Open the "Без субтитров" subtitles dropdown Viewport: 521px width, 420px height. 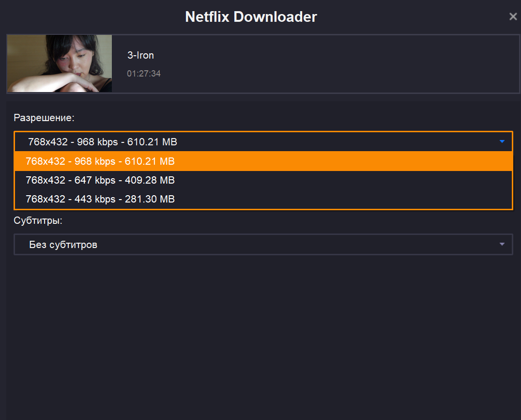(263, 245)
